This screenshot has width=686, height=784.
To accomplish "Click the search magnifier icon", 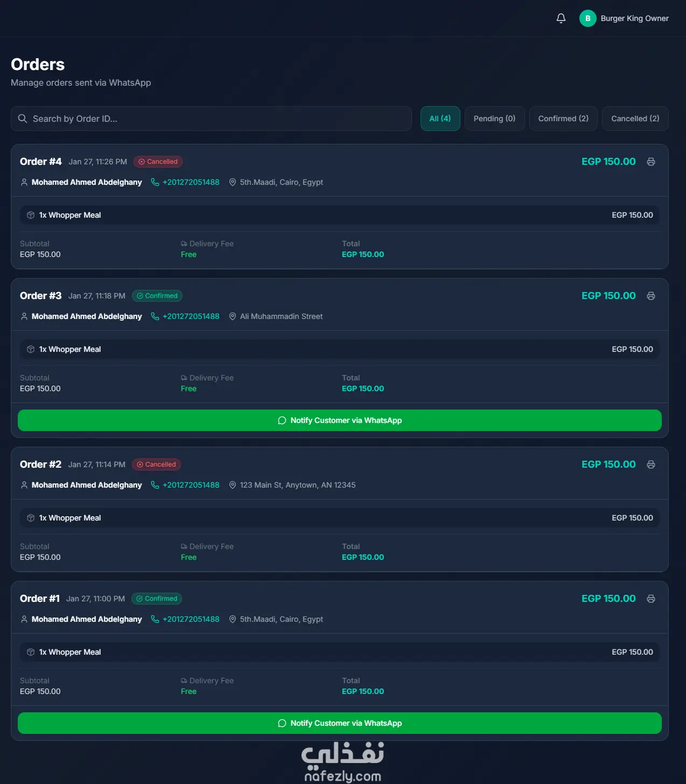I will (x=23, y=119).
